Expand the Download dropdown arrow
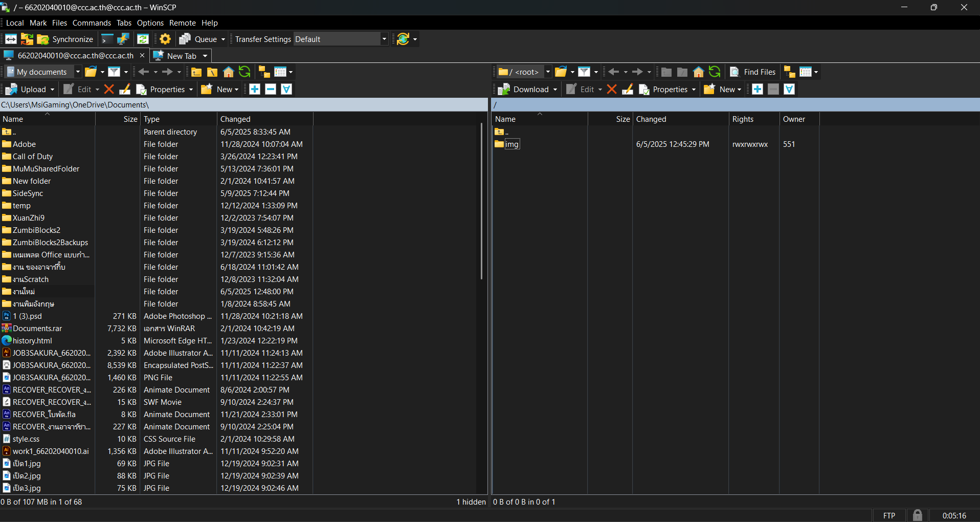Image resolution: width=980 pixels, height=522 pixels. click(555, 90)
